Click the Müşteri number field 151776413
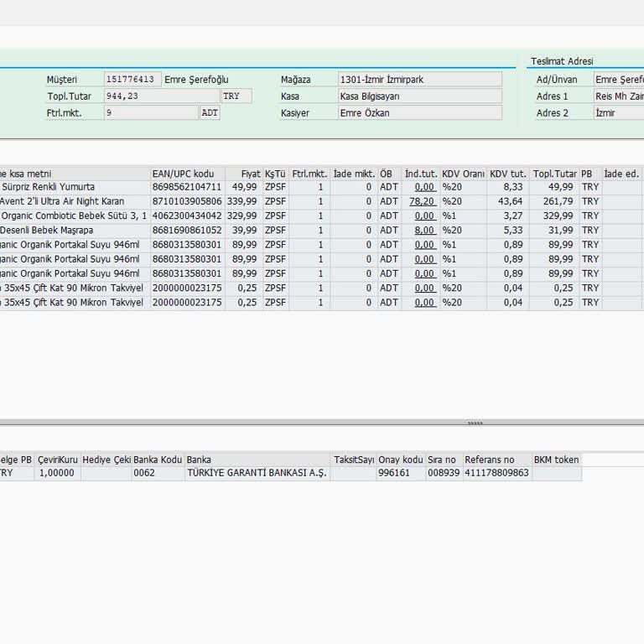 pyautogui.click(x=132, y=80)
